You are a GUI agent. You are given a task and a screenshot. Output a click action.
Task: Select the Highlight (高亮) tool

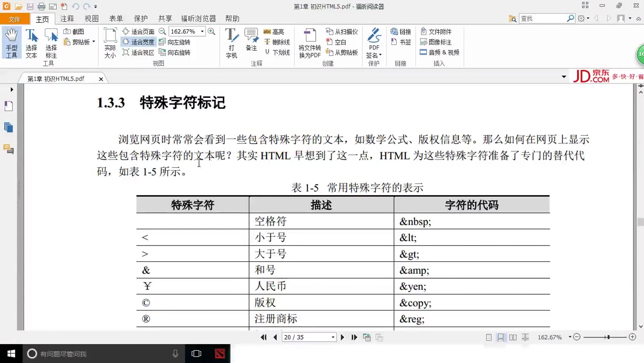click(x=274, y=32)
